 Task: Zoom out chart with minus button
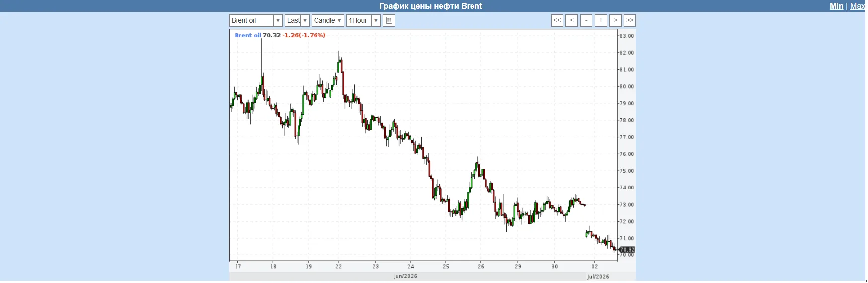pos(586,20)
